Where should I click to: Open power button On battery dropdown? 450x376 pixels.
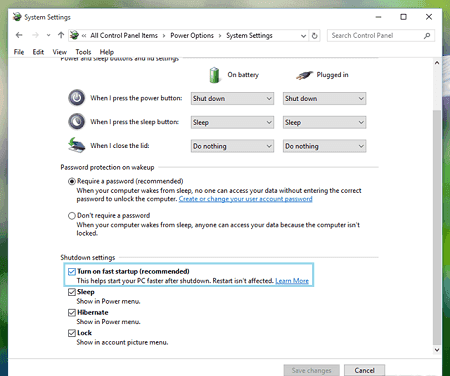click(x=232, y=98)
